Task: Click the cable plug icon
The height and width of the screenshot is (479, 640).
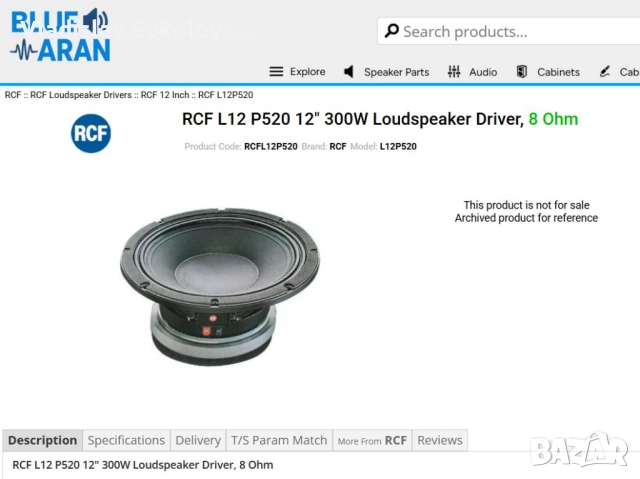Action: 605,72
